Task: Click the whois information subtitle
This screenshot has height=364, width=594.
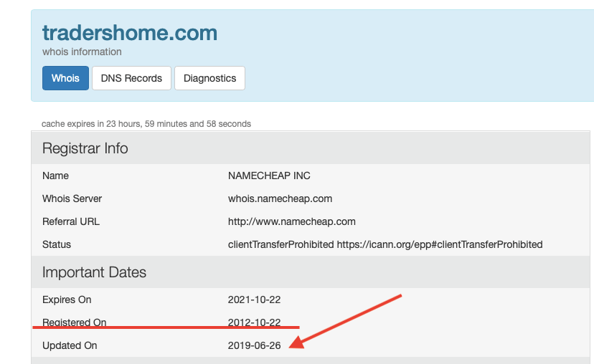Action: pos(82,52)
